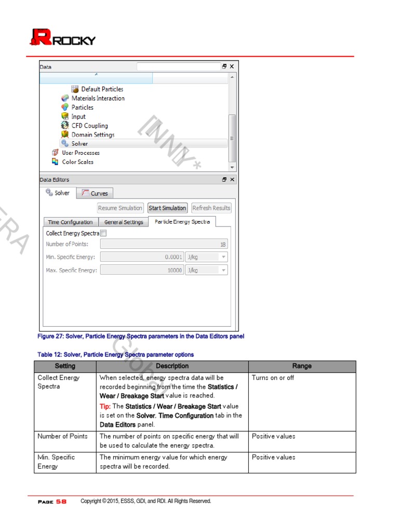
Task: Click the Start Simulation button
Action: click(167, 208)
